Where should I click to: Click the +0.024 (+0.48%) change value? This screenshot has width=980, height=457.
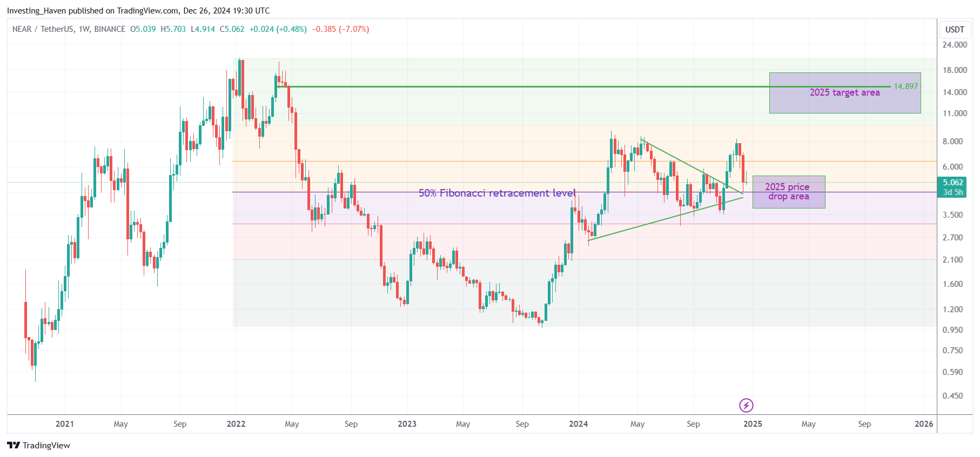[x=278, y=29]
